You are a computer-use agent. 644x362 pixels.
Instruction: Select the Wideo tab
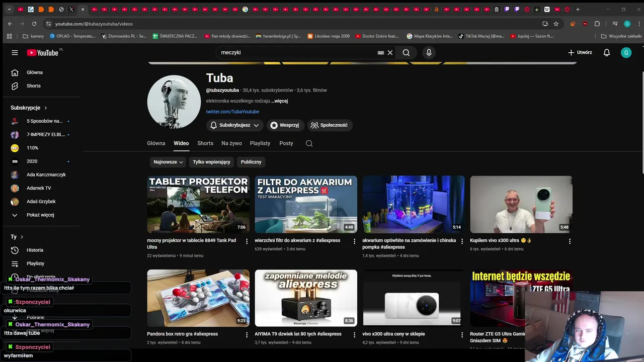click(181, 143)
